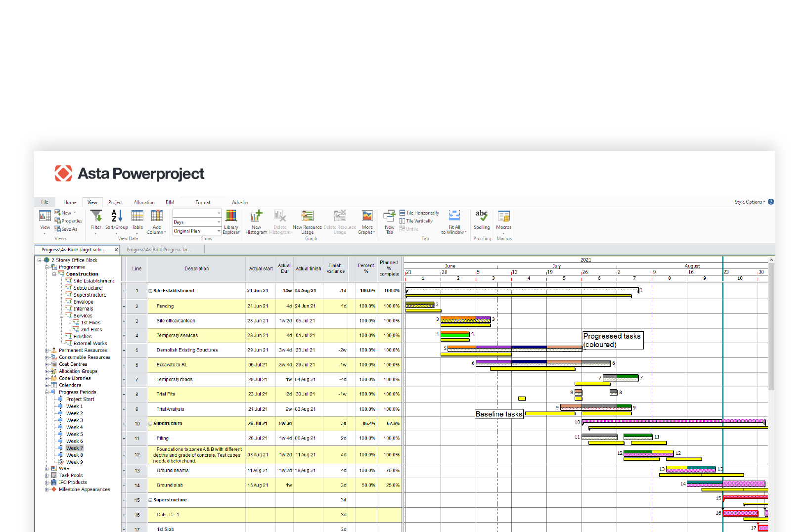809x532 pixels.
Task: Select Week 7 progress period
Action: [75, 448]
